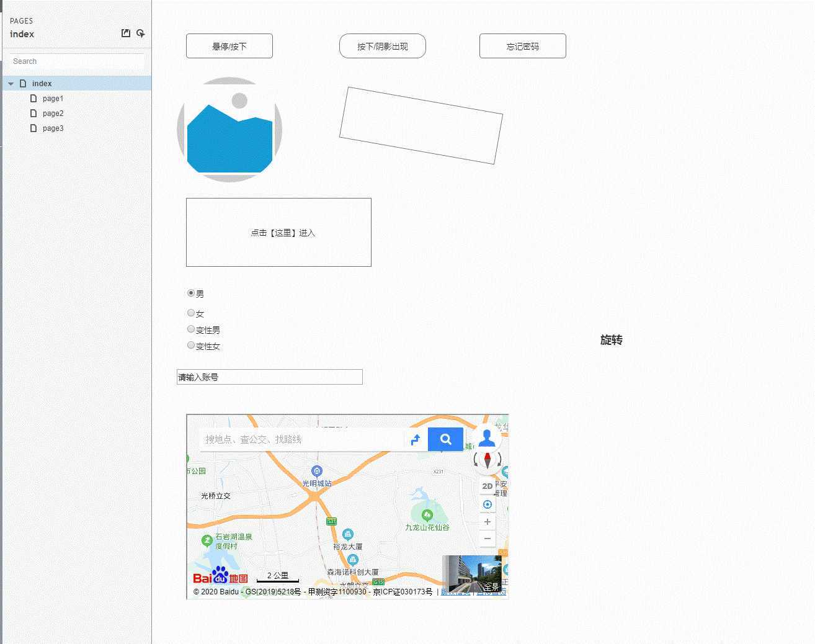Click the tilted empty rectangle
Viewport: 815px width, 644px height.
tap(421, 125)
